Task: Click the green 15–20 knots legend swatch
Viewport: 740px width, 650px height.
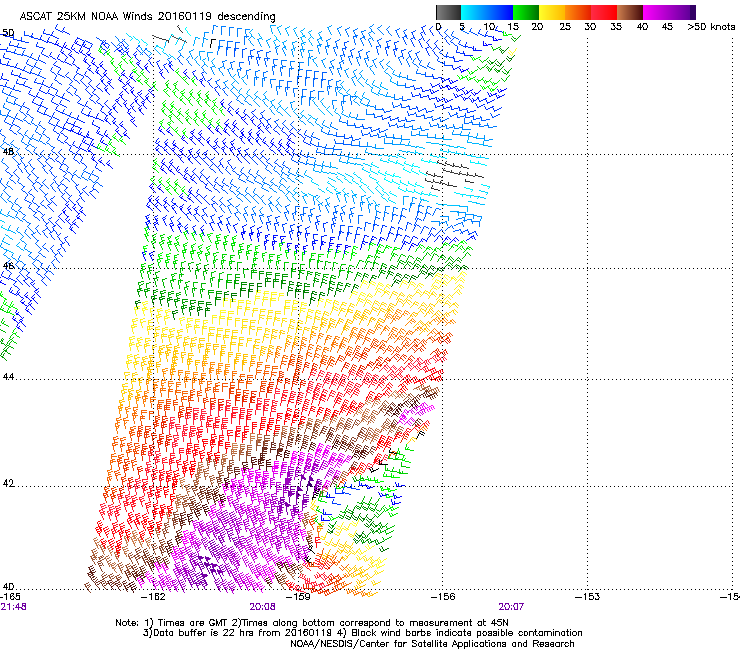Action: 526,12
